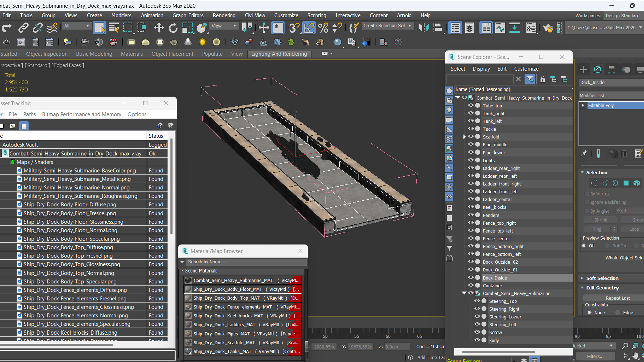Click the Filters... button
Screen dimensions: 644x362
595,356
